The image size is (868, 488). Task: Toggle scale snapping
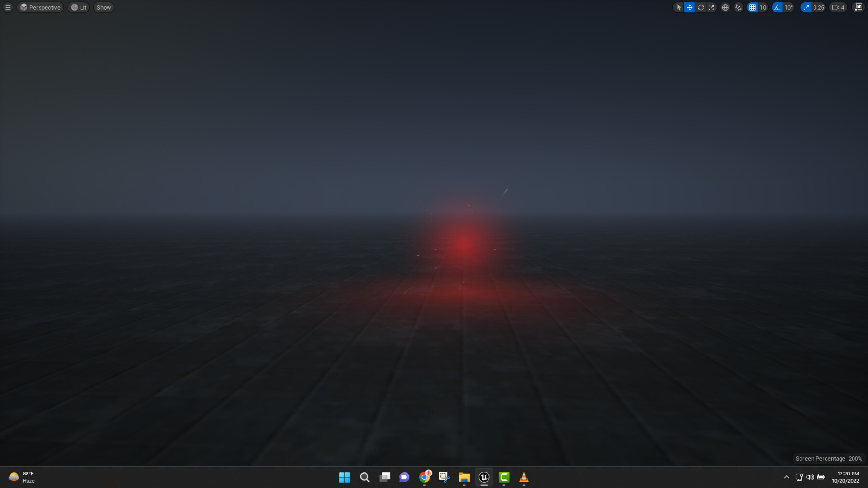point(805,7)
